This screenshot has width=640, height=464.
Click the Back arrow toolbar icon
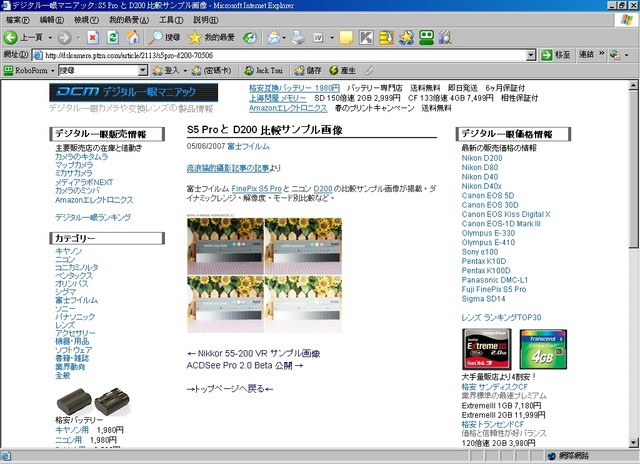point(11,38)
